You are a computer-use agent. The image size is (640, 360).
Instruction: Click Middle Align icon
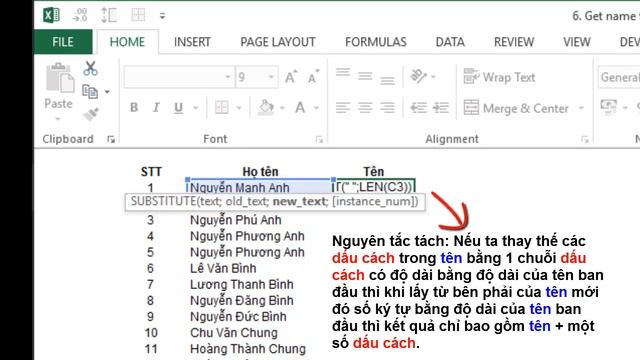point(365,76)
